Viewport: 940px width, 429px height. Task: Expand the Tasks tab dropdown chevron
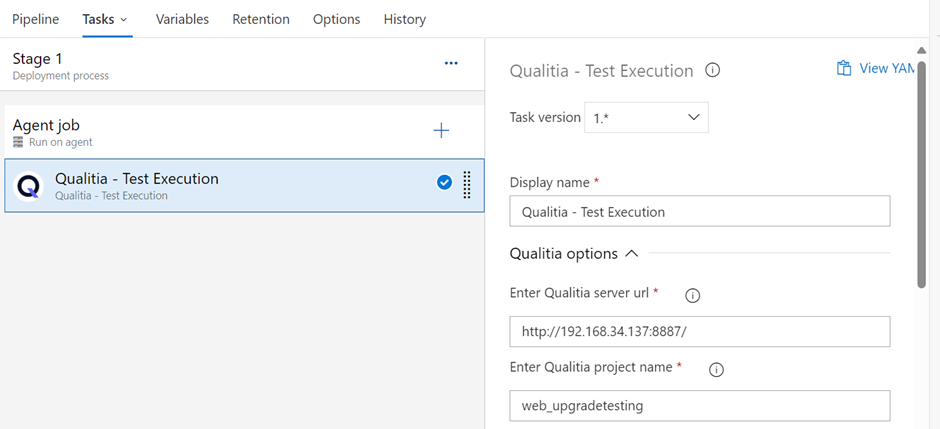click(x=124, y=20)
